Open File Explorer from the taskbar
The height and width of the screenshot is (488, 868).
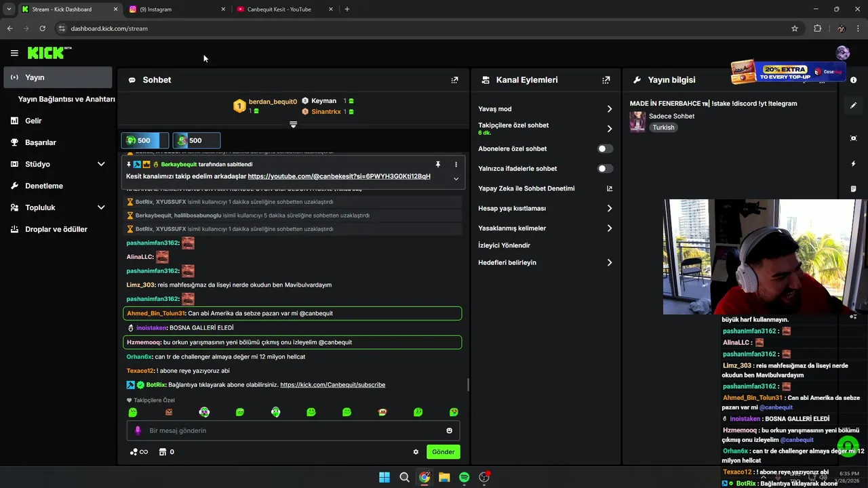[x=444, y=477]
